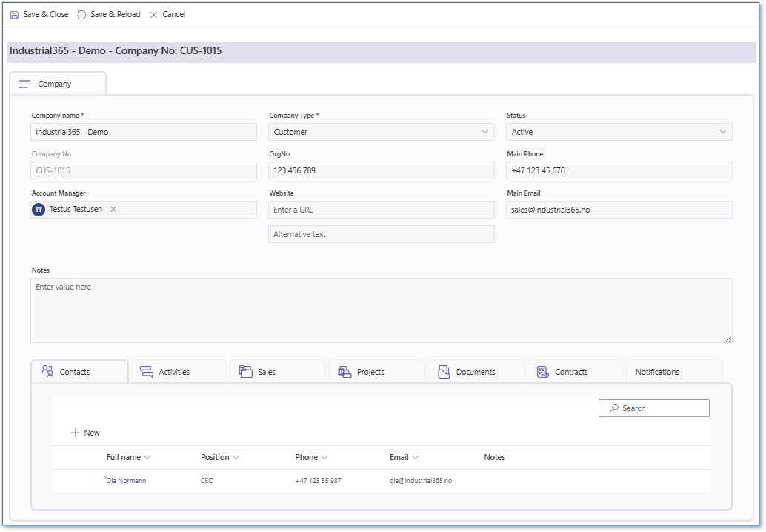Viewport: 766px width, 532px height.
Task: Open the Ola Normann contact link
Action: point(126,481)
